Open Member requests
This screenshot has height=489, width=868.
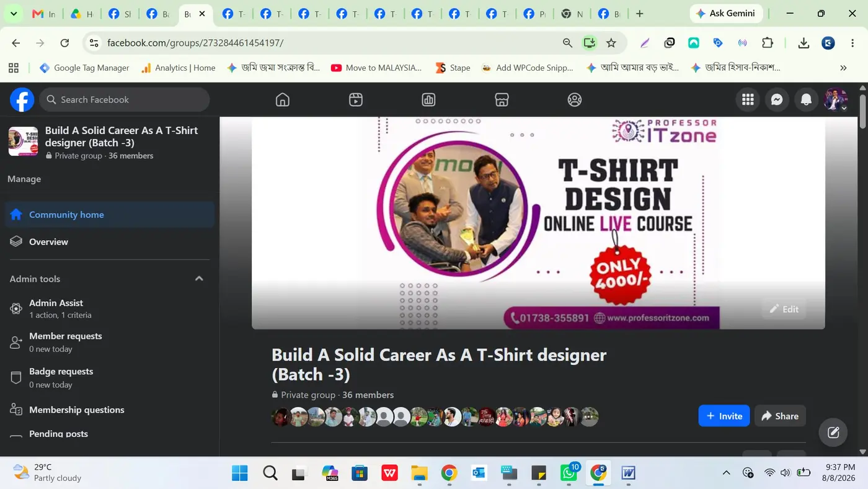coord(110,342)
